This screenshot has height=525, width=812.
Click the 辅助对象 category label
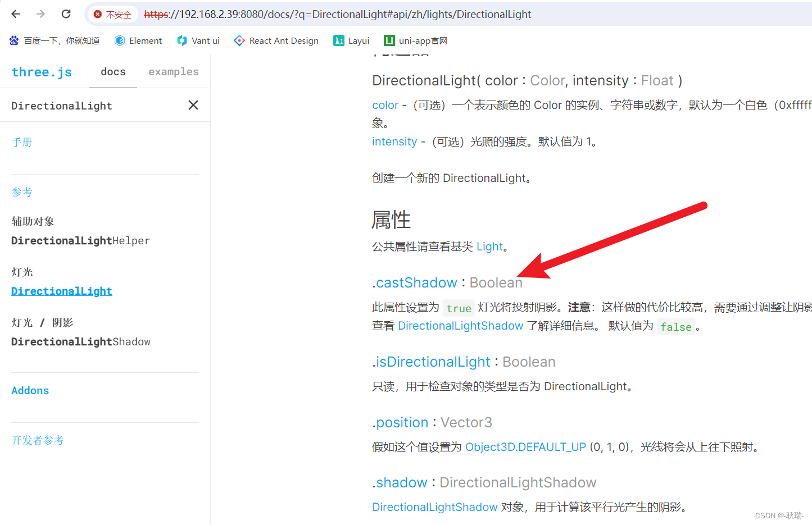[x=33, y=221]
